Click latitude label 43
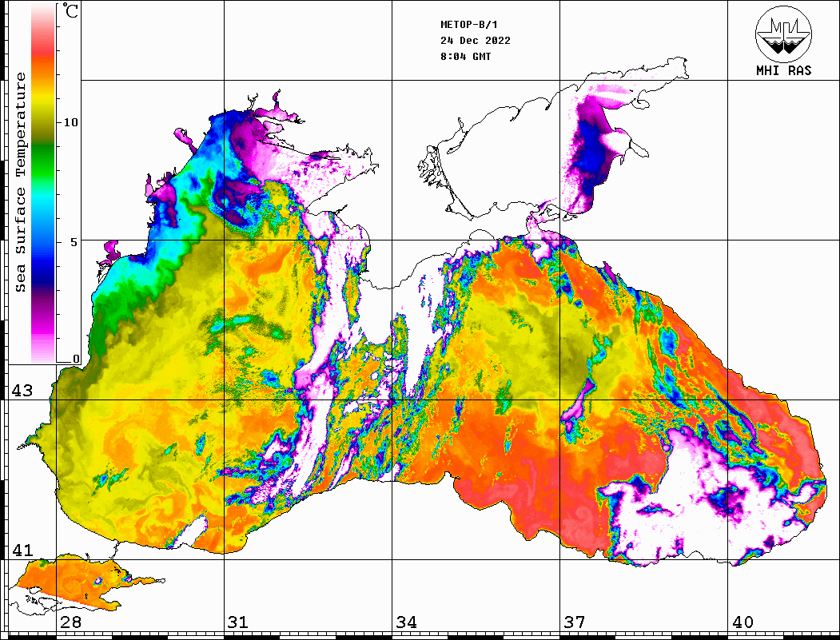840x640 pixels. [x=22, y=391]
